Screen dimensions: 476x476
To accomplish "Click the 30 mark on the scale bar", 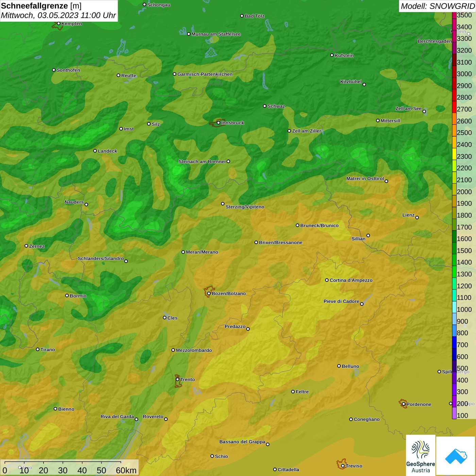I will click(63, 470).
